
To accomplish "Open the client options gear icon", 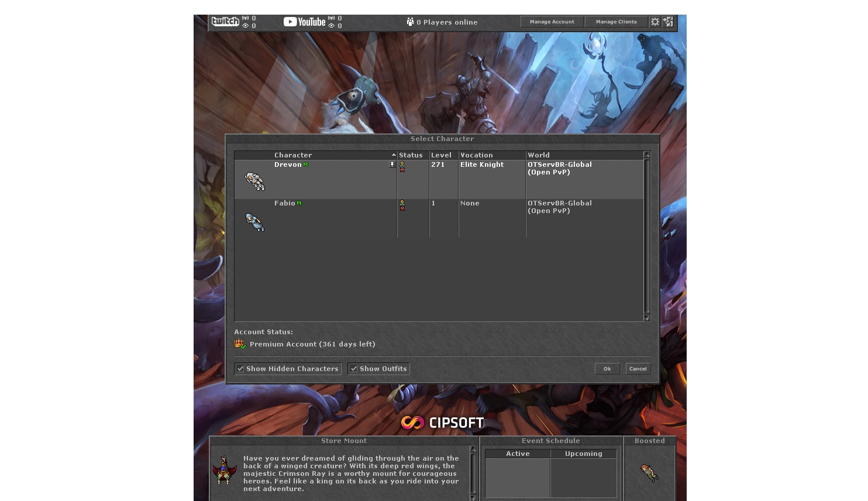I will coord(655,22).
